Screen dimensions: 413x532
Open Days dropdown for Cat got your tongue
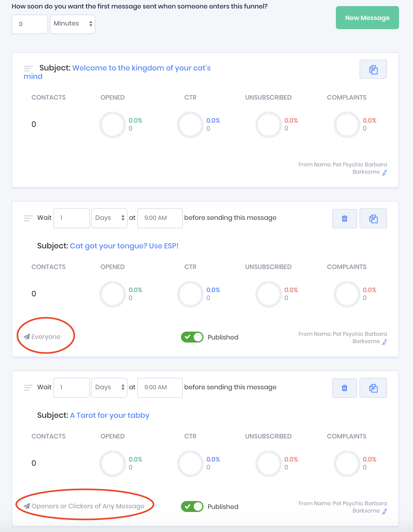109,218
